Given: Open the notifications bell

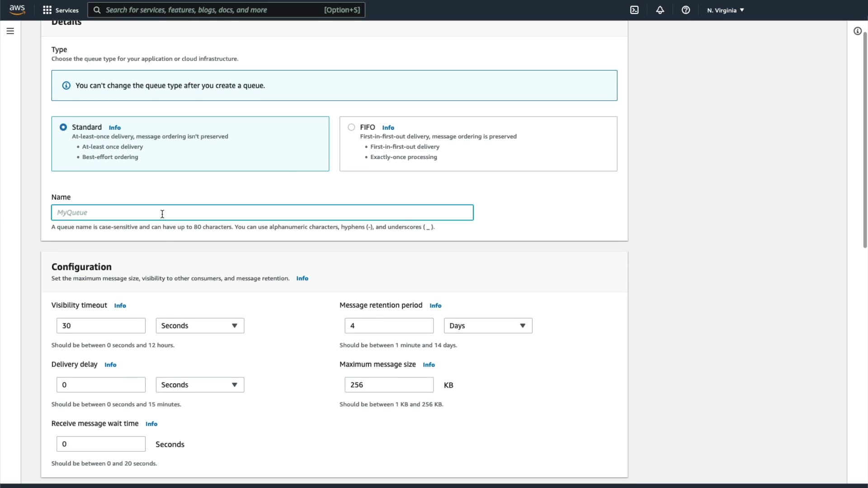Looking at the screenshot, I should click(660, 10).
